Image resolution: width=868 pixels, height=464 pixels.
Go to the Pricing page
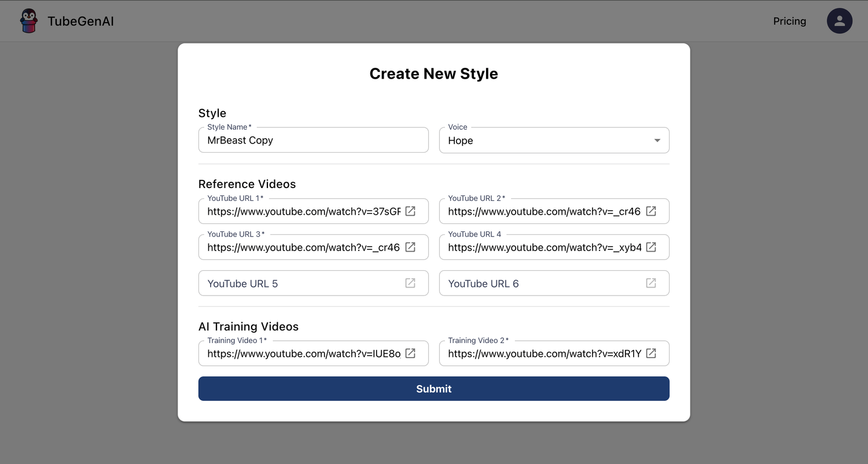click(x=789, y=21)
